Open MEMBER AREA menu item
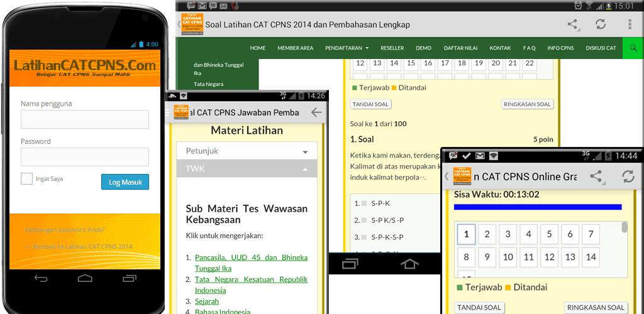The width and height of the screenshot is (644, 314). 296,48
